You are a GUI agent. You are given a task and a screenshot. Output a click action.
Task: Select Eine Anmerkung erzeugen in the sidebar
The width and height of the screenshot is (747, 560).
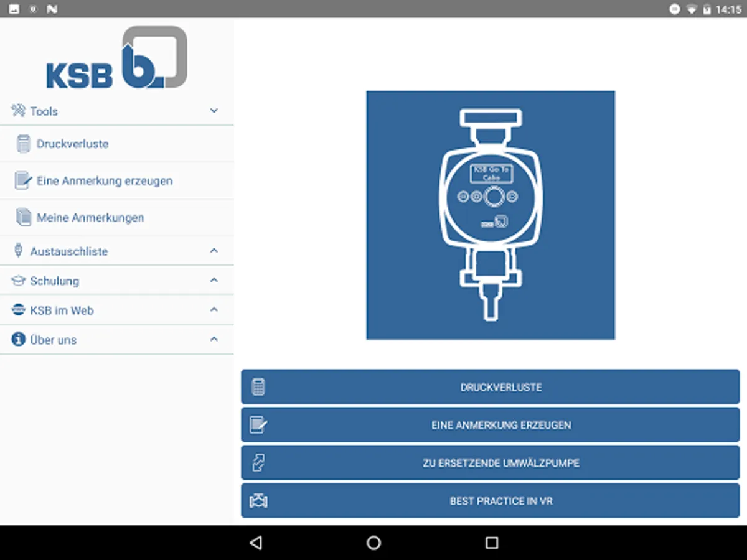pos(117,180)
